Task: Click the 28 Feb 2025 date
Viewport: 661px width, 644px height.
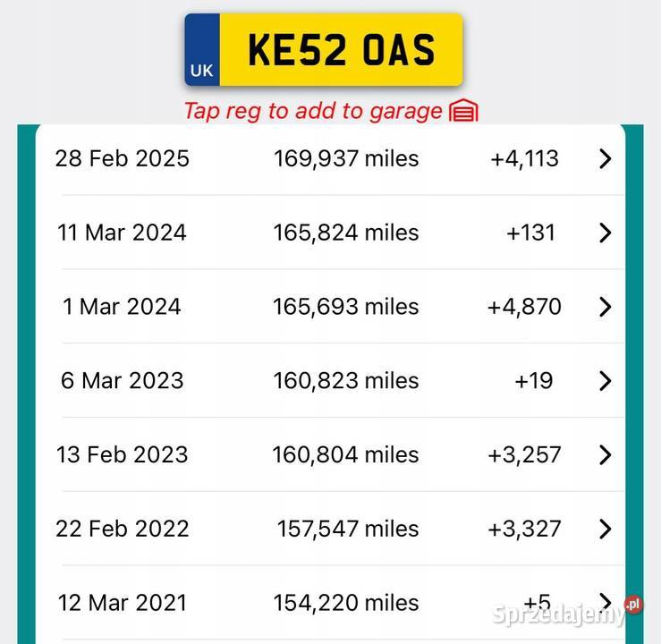Action: coord(123,159)
